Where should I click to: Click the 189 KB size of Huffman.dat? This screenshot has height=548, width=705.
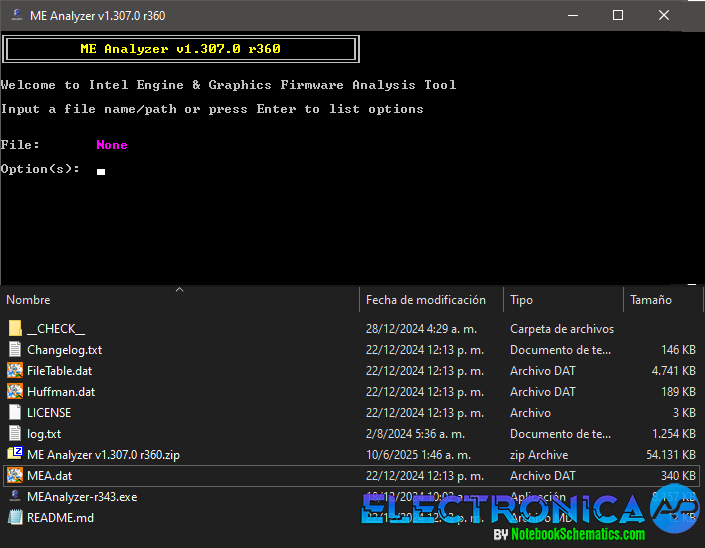(678, 392)
